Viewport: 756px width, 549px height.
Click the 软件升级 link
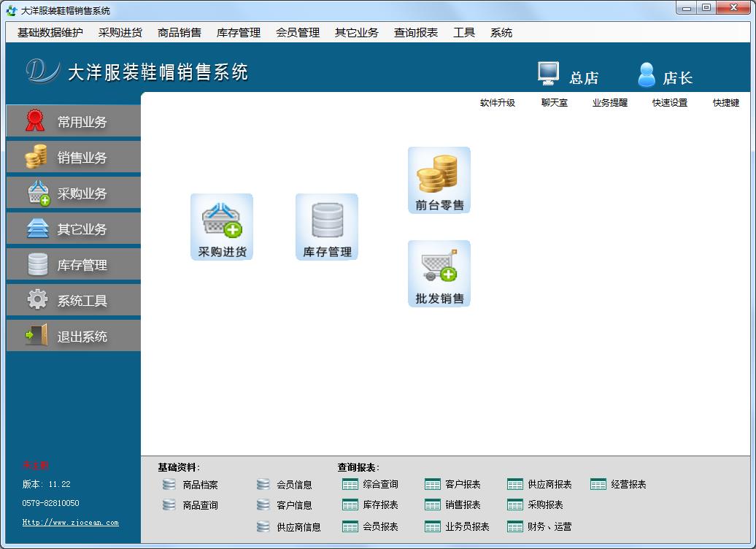498,103
